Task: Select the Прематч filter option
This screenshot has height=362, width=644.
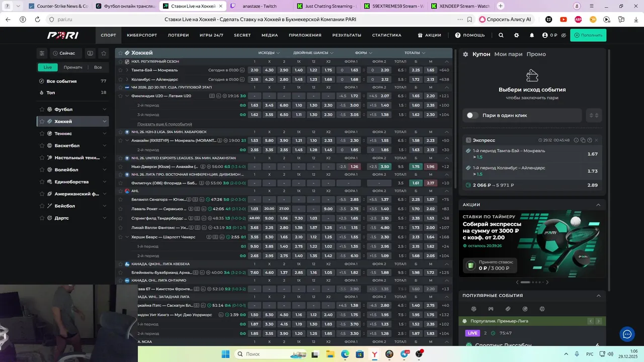Action: [x=73, y=67]
